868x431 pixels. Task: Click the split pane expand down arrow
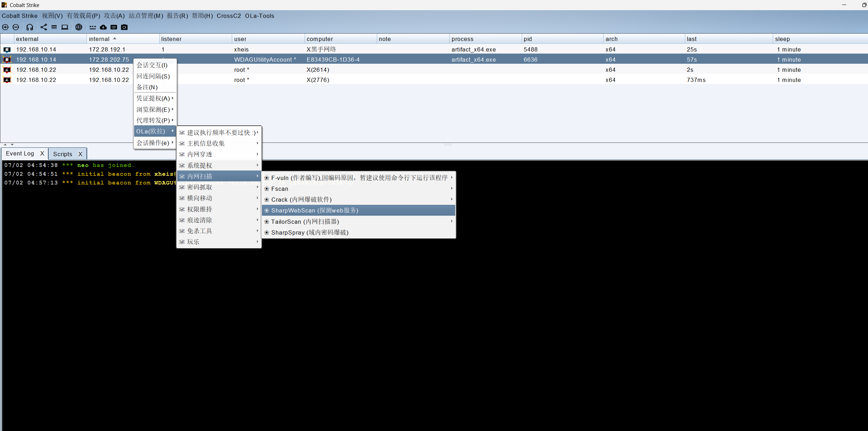pos(12,144)
